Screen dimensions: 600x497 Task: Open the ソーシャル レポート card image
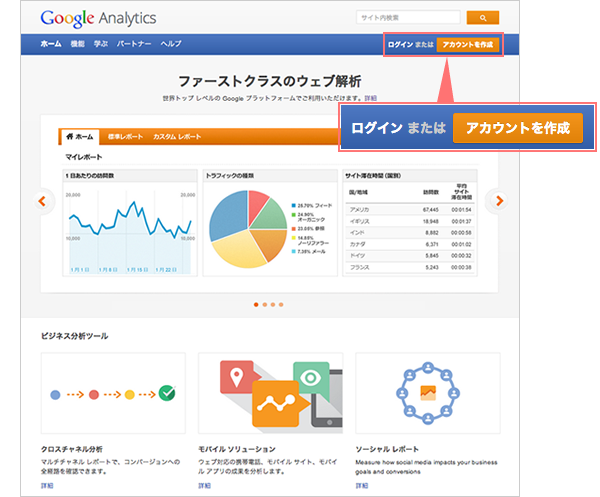pyautogui.click(x=428, y=393)
